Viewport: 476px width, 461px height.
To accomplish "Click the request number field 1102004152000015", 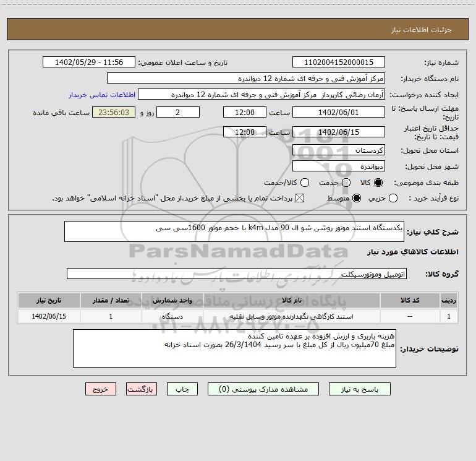I will tap(339, 62).
